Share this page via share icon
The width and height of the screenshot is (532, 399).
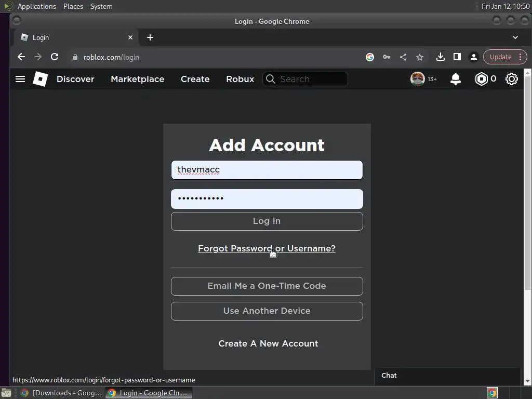pos(403,57)
